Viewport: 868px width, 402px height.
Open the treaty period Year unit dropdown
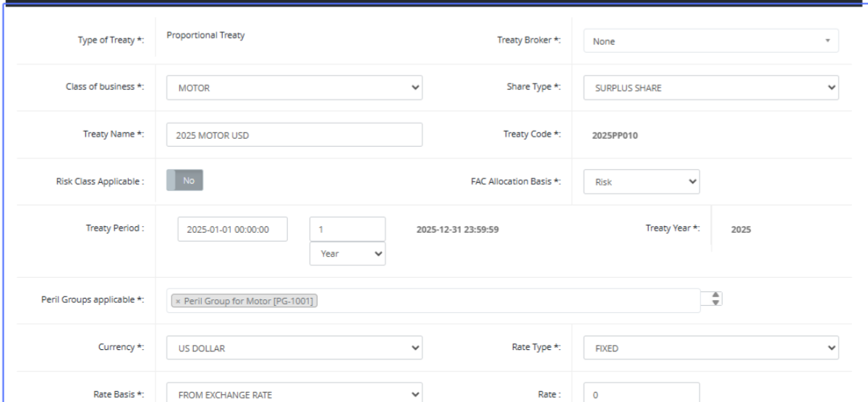(x=347, y=254)
